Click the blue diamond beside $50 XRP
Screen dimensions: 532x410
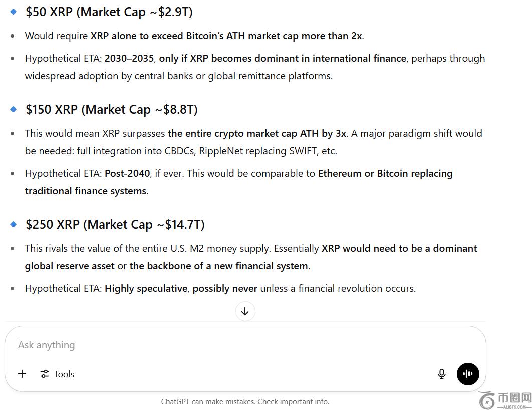(x=14, y=12)
